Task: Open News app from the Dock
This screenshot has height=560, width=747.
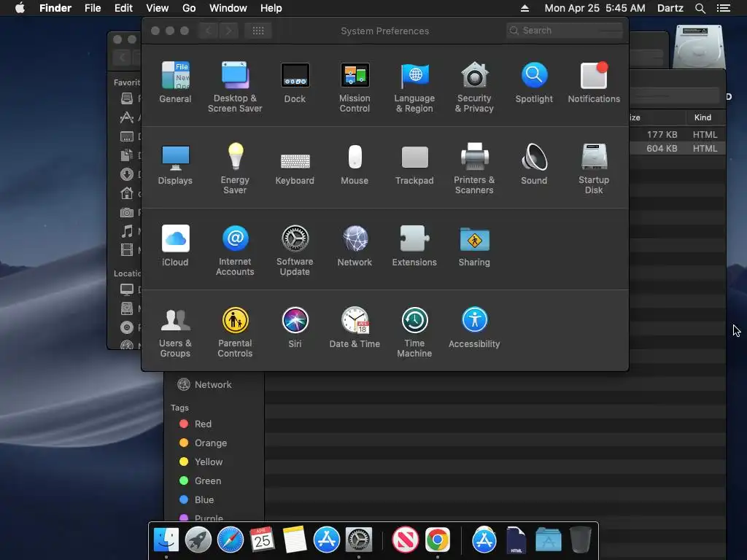Action: pos(406,540)
